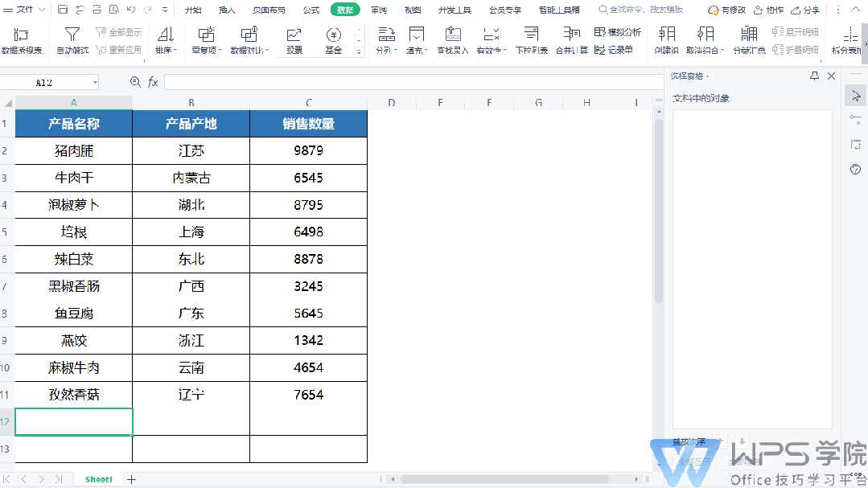
Task: Select cell containing 内蒙古
Action: click(191, 178)
